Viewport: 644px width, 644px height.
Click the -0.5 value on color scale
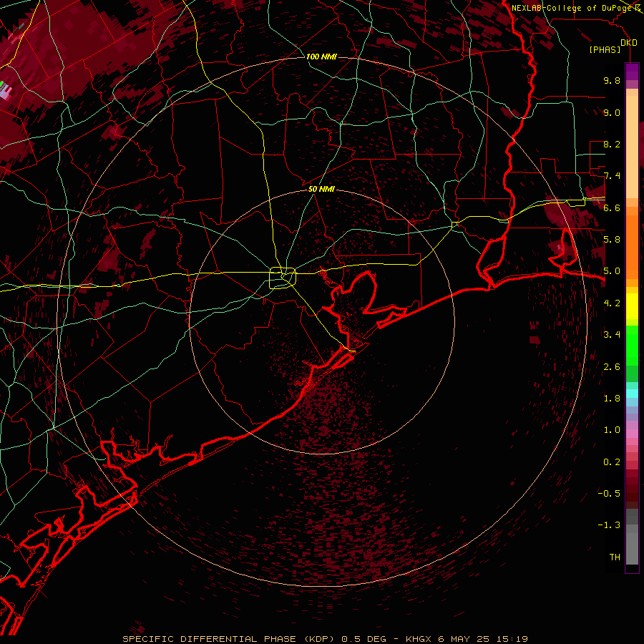[609, 494]
